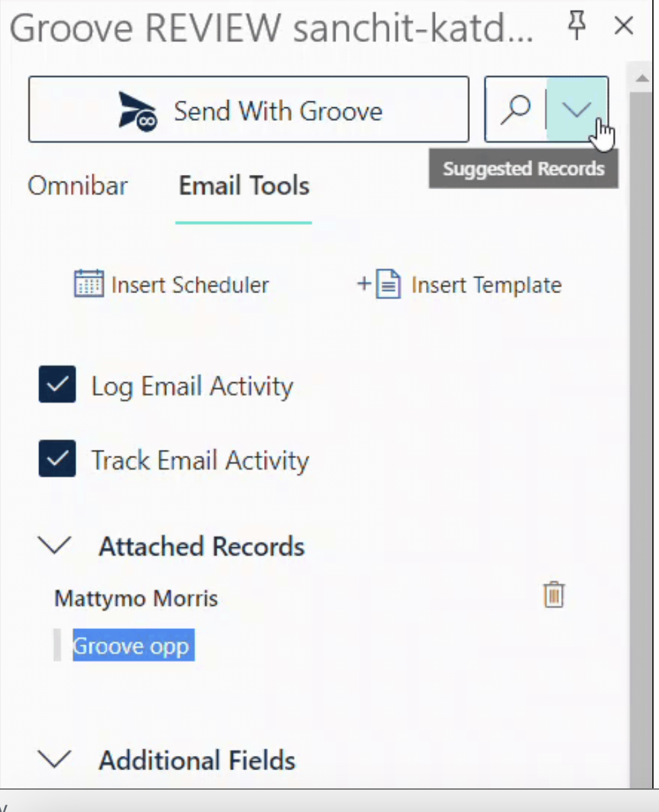Pin the Groove task pane
This screenshot has height=812, width=659.
click(x=577, y=26)
